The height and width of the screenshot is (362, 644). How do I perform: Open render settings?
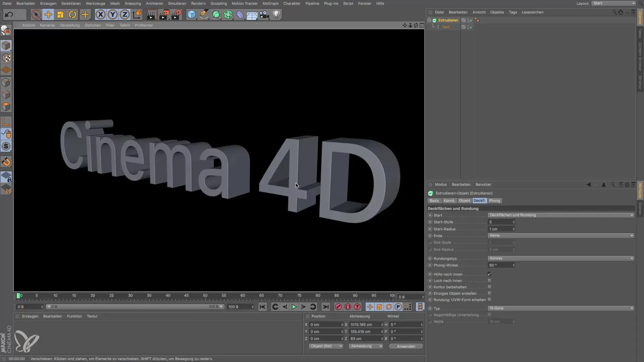coord(176,14)
